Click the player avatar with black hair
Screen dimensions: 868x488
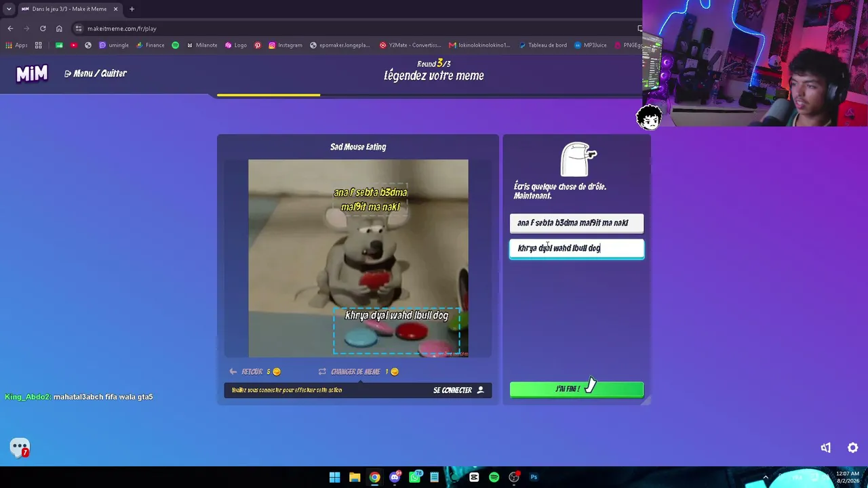[x=649, y=117]
